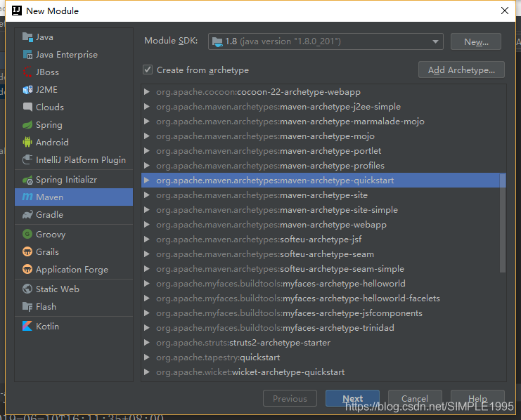Select Gradle module type
The height and width of the screenshot is (420, 521).
tap(74, 215)
